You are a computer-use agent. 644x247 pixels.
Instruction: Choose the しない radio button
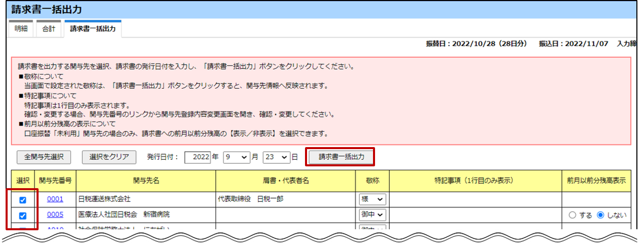(x=601, y=215)
